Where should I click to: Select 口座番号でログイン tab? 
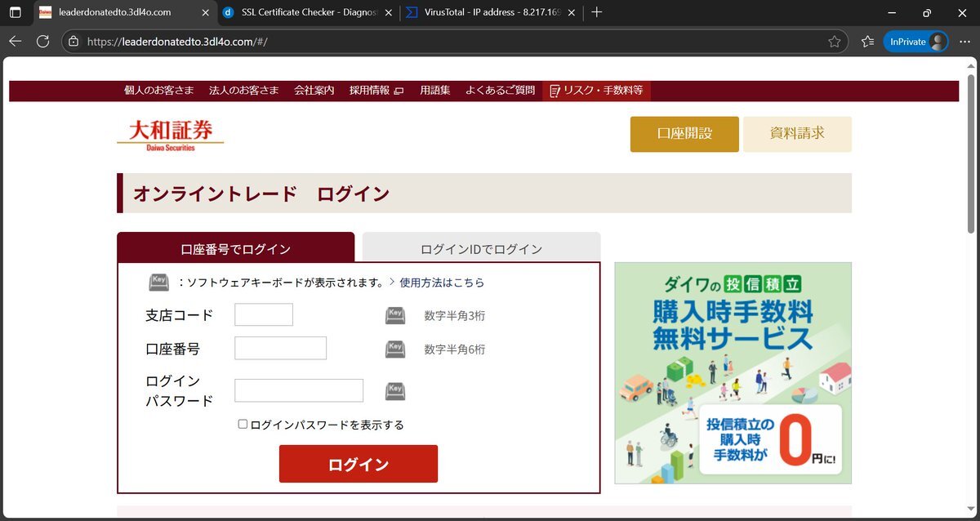pyautogui.click(x=236, y=247)
